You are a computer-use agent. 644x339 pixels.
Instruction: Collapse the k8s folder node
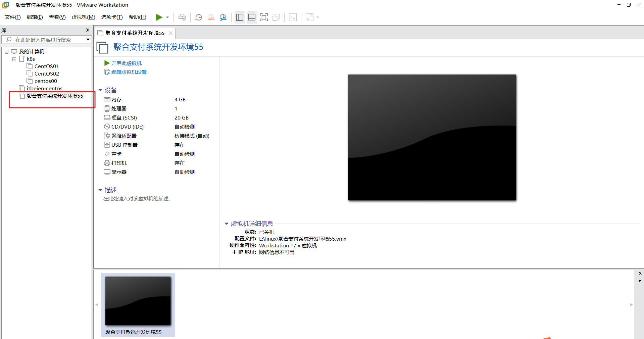14,59
